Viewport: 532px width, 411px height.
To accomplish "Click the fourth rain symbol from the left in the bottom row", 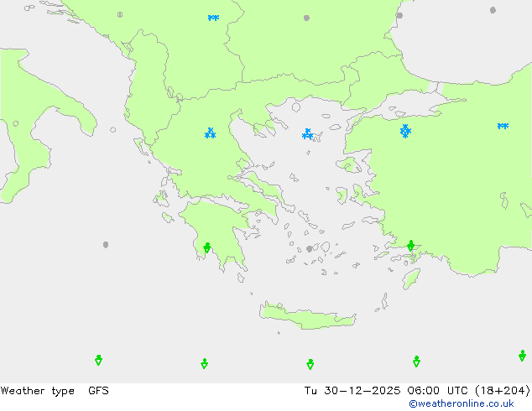I will 417,362.
